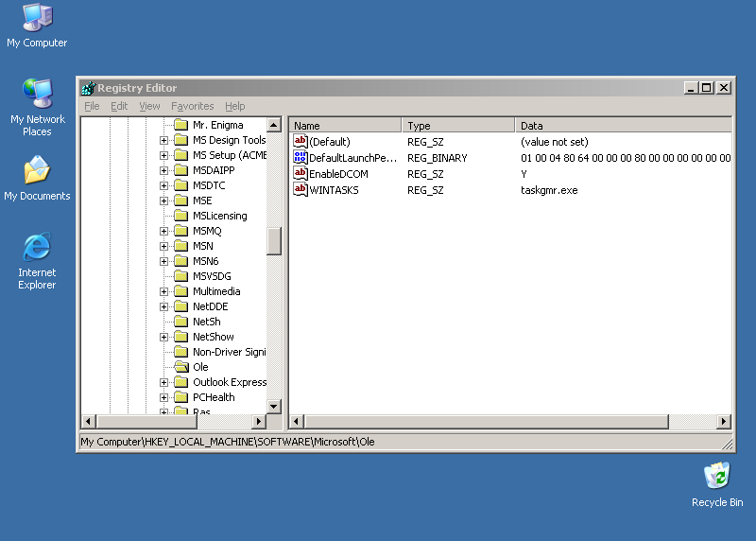Click the Multimedia folder icon
756x541 pixels.
coord(180,291)
